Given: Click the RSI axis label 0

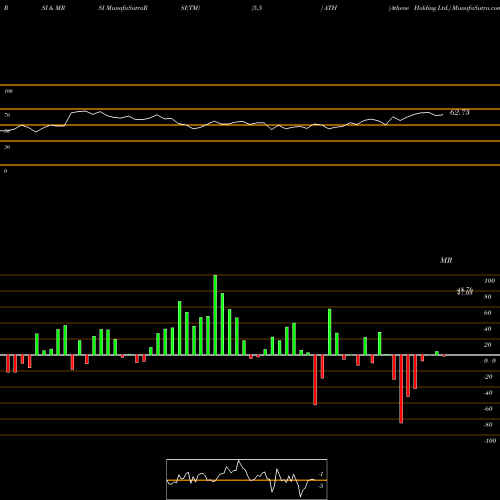Looking at the screenshot, I should pos(5,171).
